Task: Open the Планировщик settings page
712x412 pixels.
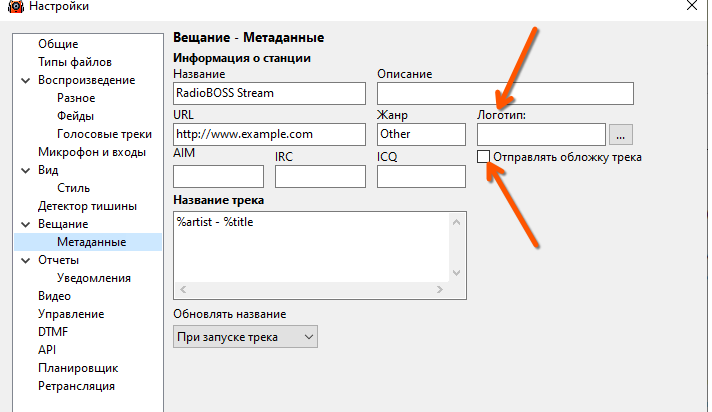Action: tap(78, 368)
